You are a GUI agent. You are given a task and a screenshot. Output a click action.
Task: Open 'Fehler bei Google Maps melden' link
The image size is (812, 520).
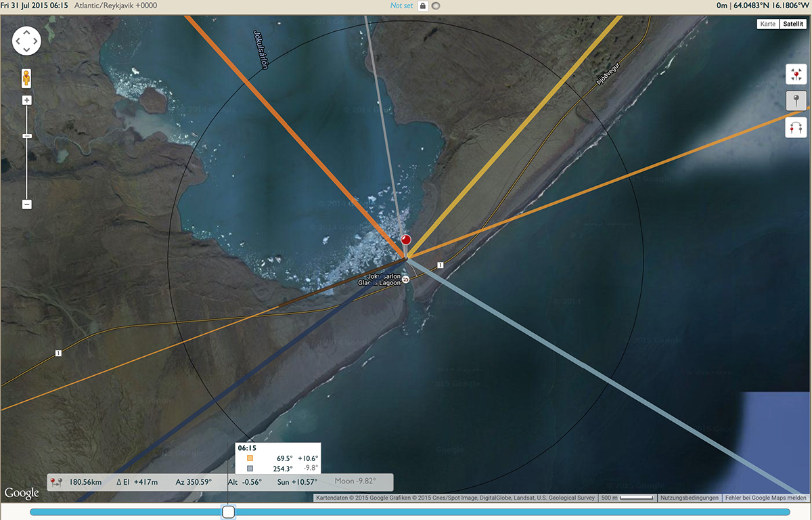pos(766,498)
